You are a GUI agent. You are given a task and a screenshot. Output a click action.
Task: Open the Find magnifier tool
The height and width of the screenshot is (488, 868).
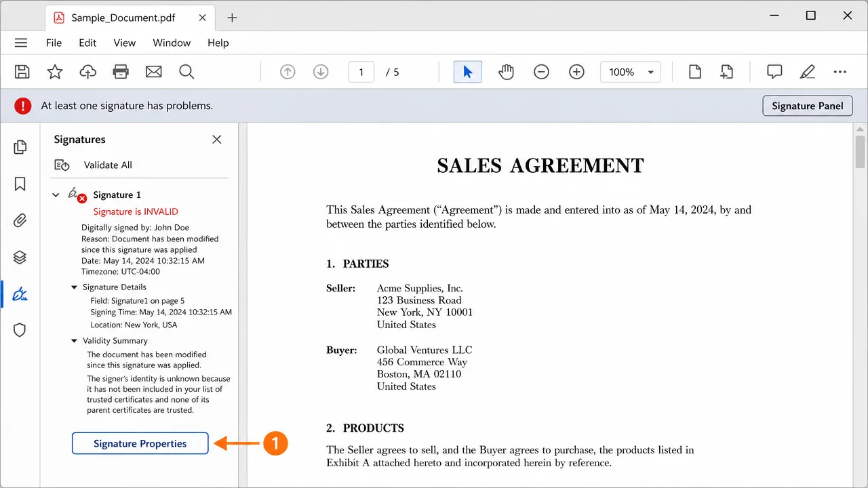coord(186,72)
